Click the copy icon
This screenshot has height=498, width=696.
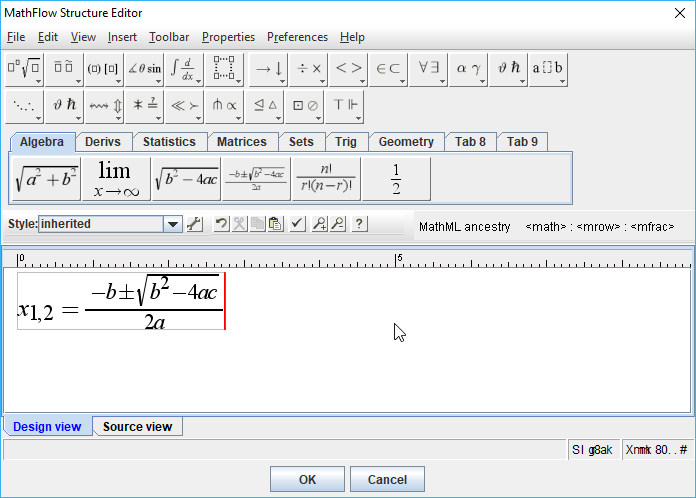pyautogui.click(x=257, y=224)
